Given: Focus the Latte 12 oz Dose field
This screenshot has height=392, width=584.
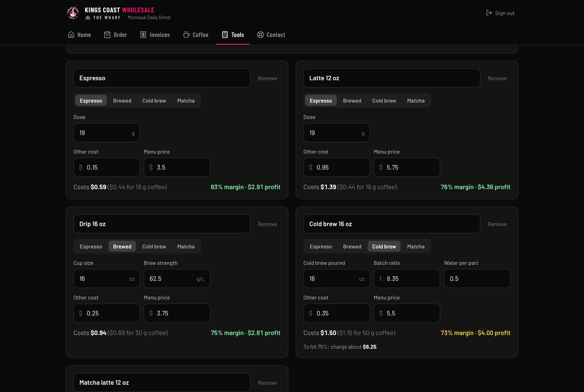Looking at the screenshot, I should click(x=336, y=133).
